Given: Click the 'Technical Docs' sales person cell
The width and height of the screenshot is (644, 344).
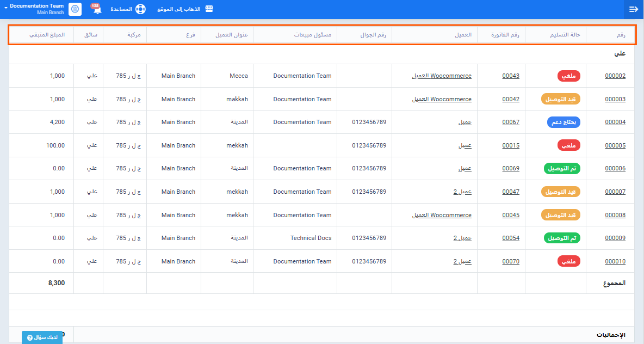Looking at the screenshot, I should tap(311, 238).
